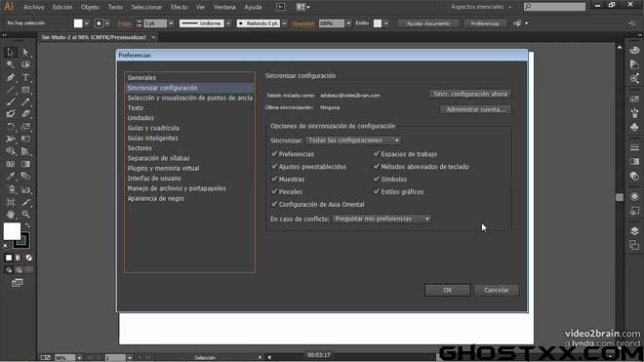
Task: Select the Direct Selection tool
Action: coord(25,52)
